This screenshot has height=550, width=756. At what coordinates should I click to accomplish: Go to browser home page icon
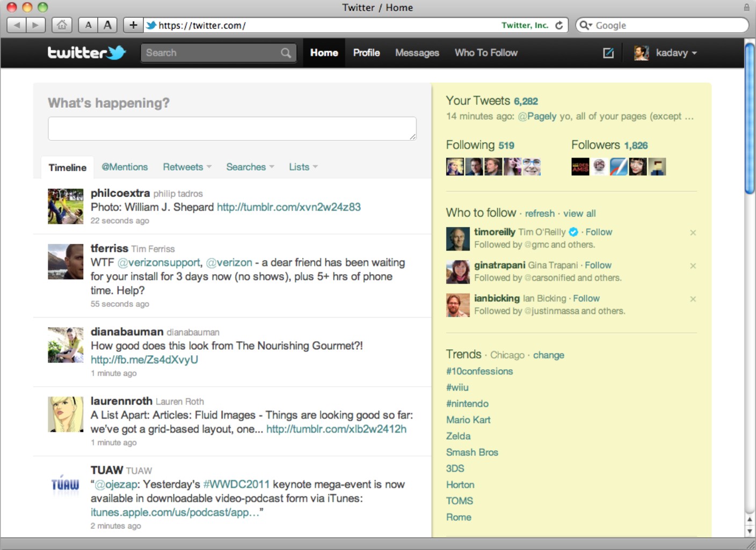click(x=62, y=25)
